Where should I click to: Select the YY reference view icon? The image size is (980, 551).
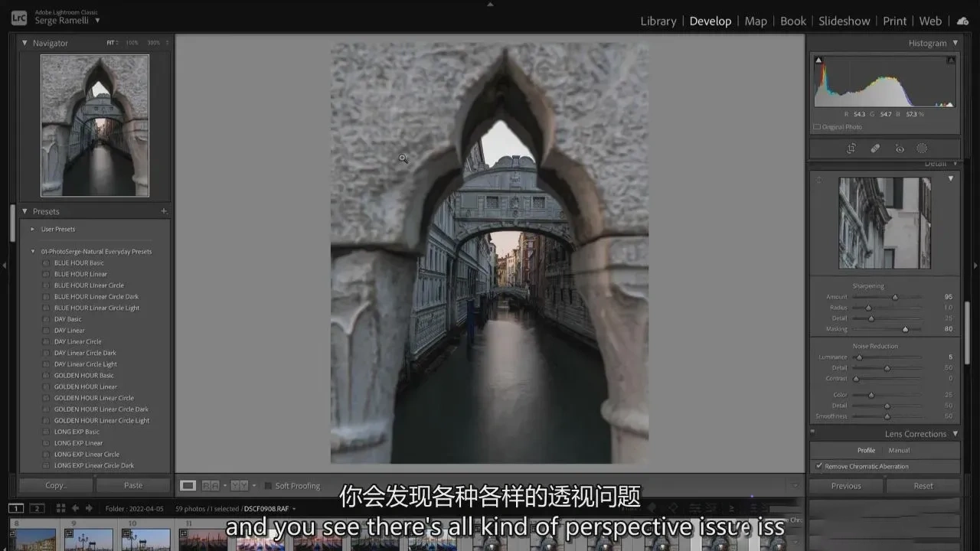point(239,485)
